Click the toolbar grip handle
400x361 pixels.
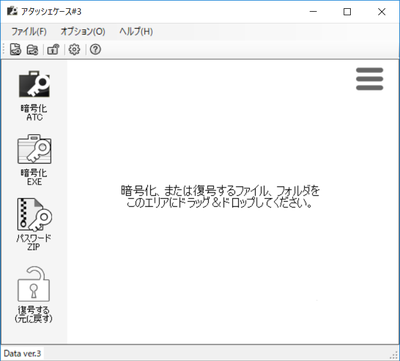click(3, 50)
